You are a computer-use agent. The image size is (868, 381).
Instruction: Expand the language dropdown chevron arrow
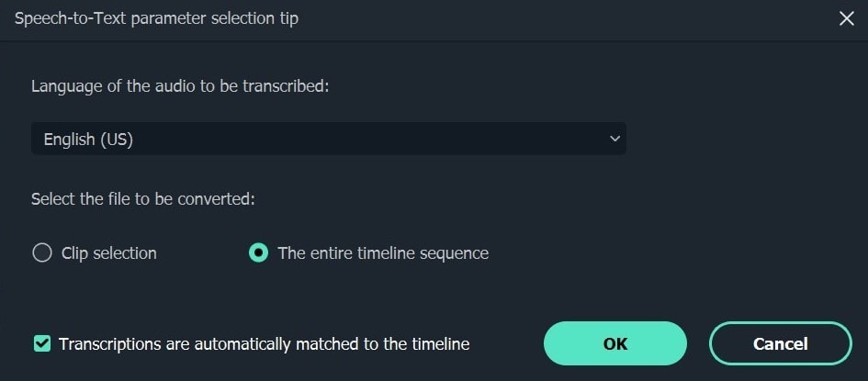(614, 139)
